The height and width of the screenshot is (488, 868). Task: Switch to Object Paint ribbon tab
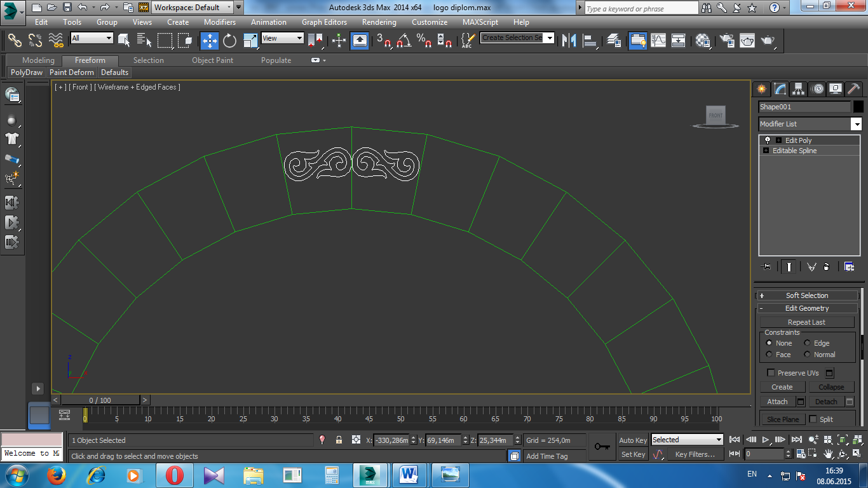[212, 60]
